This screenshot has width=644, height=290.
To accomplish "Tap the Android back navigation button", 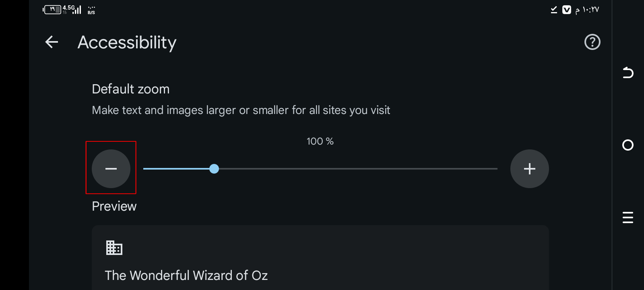I will (627, 73).
